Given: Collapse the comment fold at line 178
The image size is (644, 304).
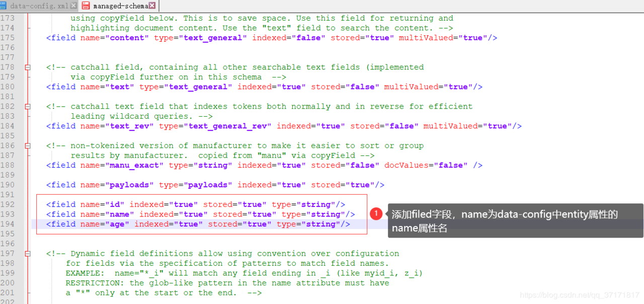Looking at the screenshot, I should tap(28, 67).
